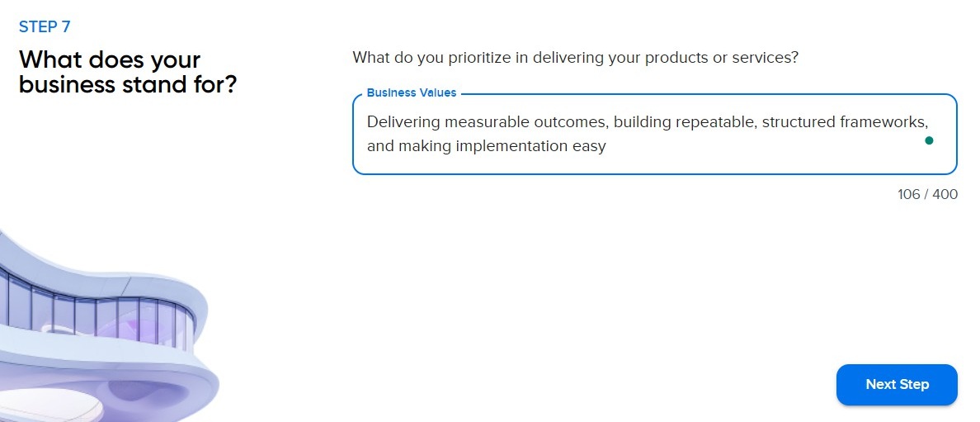980x422 pixels.
Task: Click the green dot indicator in text field
Action: point(929,141)
